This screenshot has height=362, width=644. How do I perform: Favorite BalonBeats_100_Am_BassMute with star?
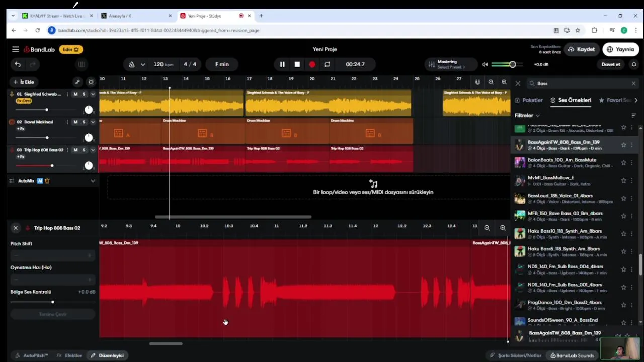[624, 163]
